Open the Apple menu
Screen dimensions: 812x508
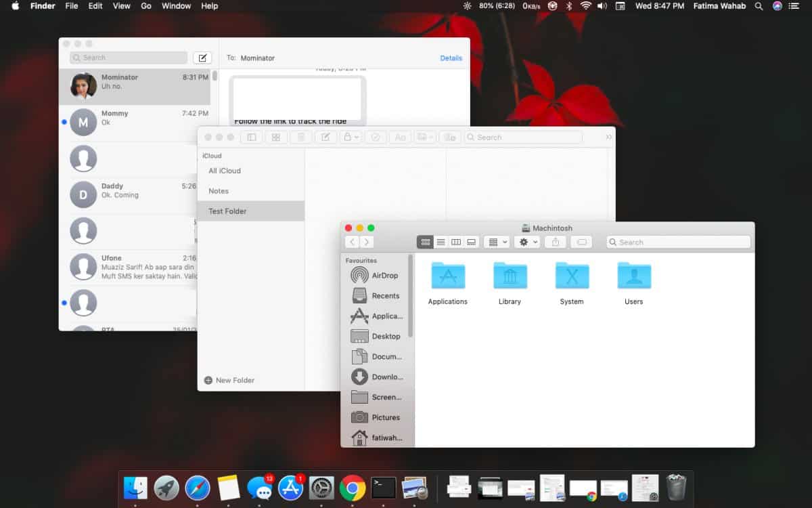click(x=15, y=6)
